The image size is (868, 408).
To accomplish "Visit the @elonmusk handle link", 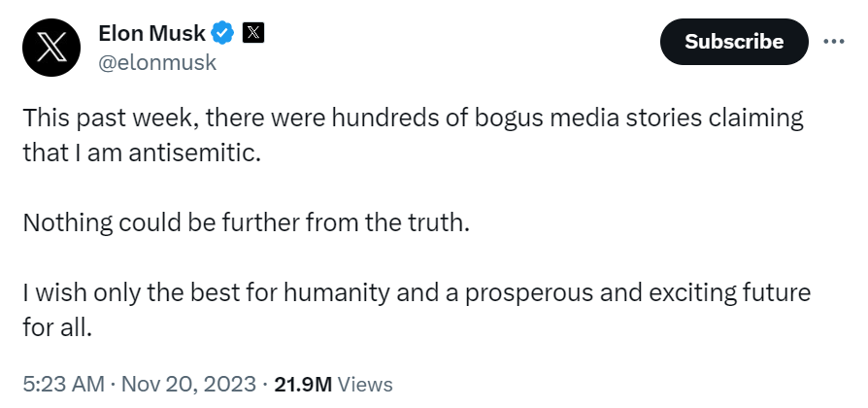I will tap(157, 62).
